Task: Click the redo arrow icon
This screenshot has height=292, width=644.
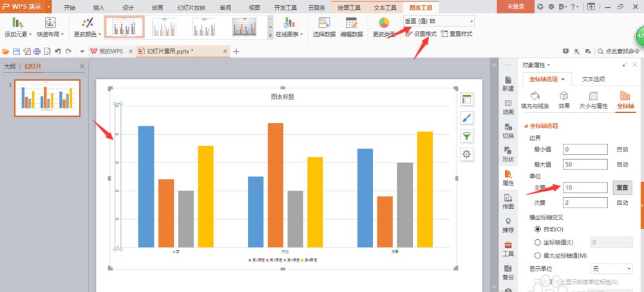Action: tap(68, 52)
